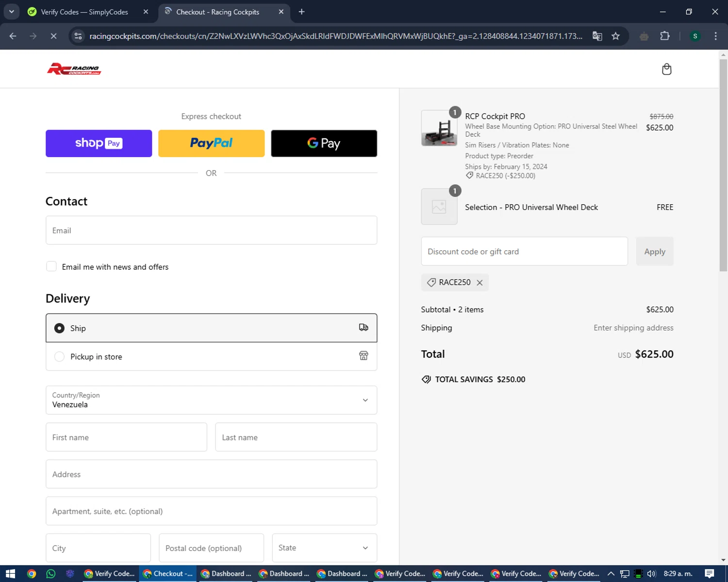728x582 pixels.
Task: Click the Address field
Action: (211, 474)
